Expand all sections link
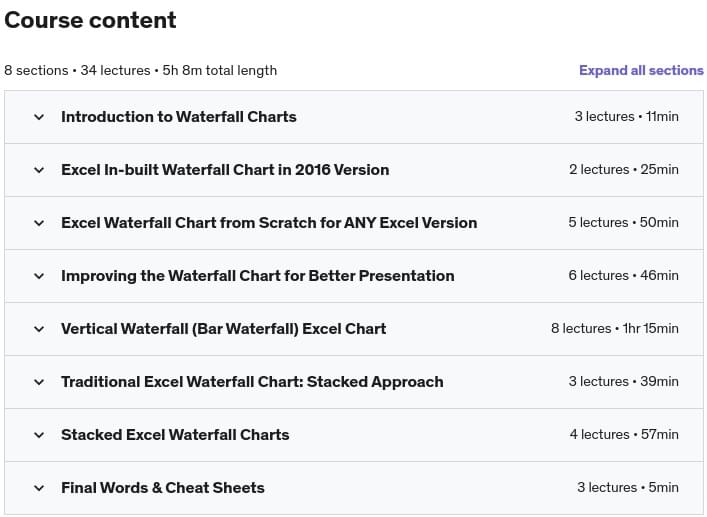This screenshot has height=517, width=707. pyautogui.click(x=641, y=70)
